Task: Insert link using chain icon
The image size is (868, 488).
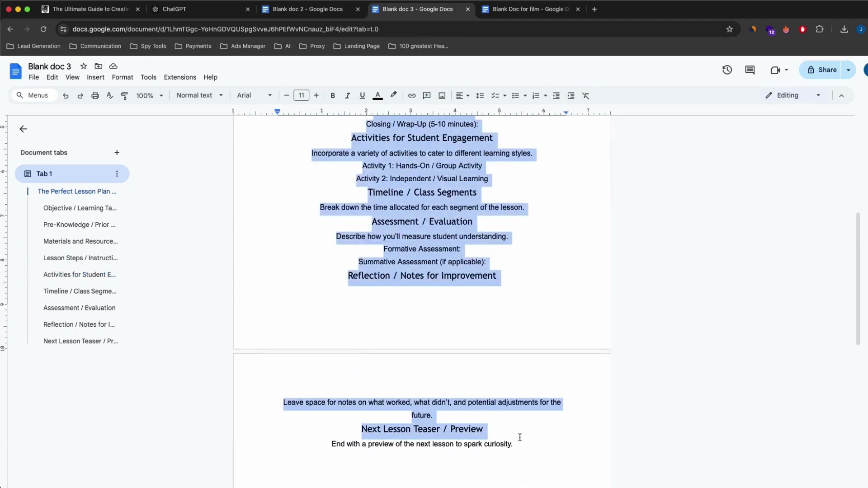Action: pos(412,96)
